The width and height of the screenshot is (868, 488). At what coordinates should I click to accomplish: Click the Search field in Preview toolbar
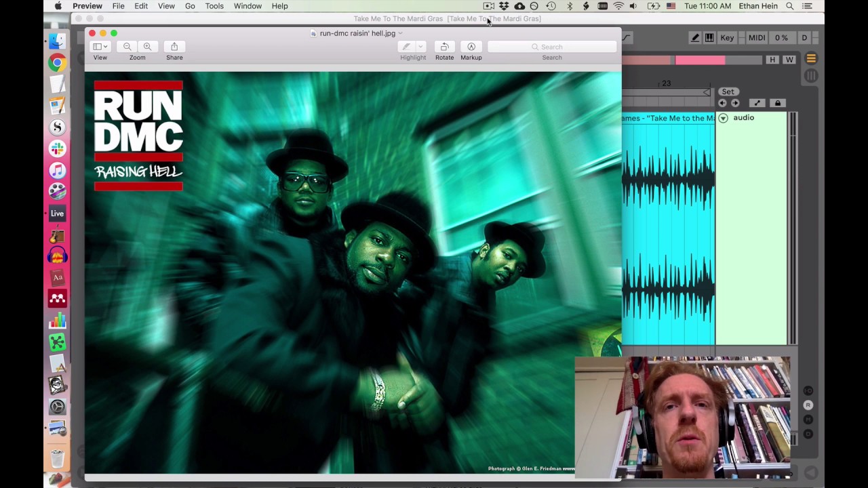[x=552, y=47]
